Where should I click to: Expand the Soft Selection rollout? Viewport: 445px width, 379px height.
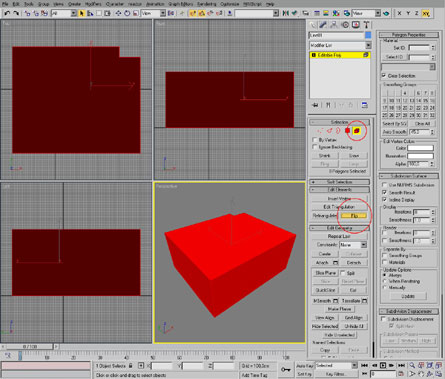(x=339, y=182)
